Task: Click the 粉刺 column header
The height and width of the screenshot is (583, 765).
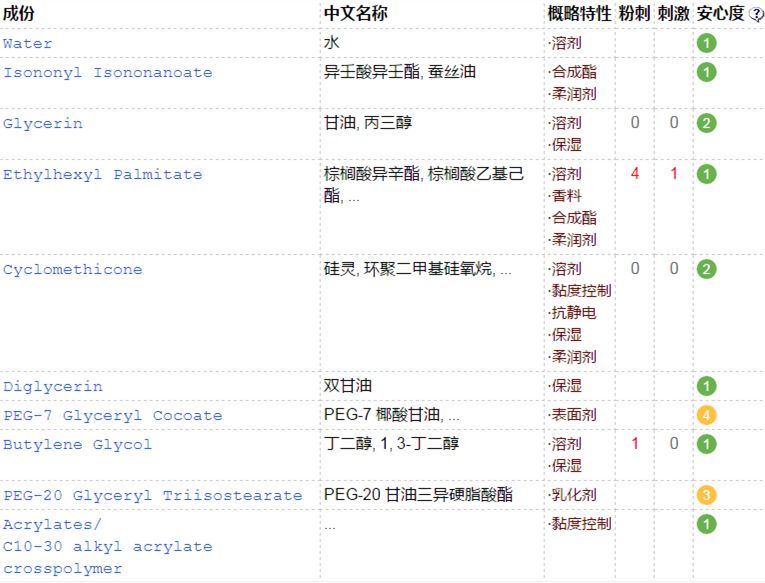Action: (x=634, y=13)
